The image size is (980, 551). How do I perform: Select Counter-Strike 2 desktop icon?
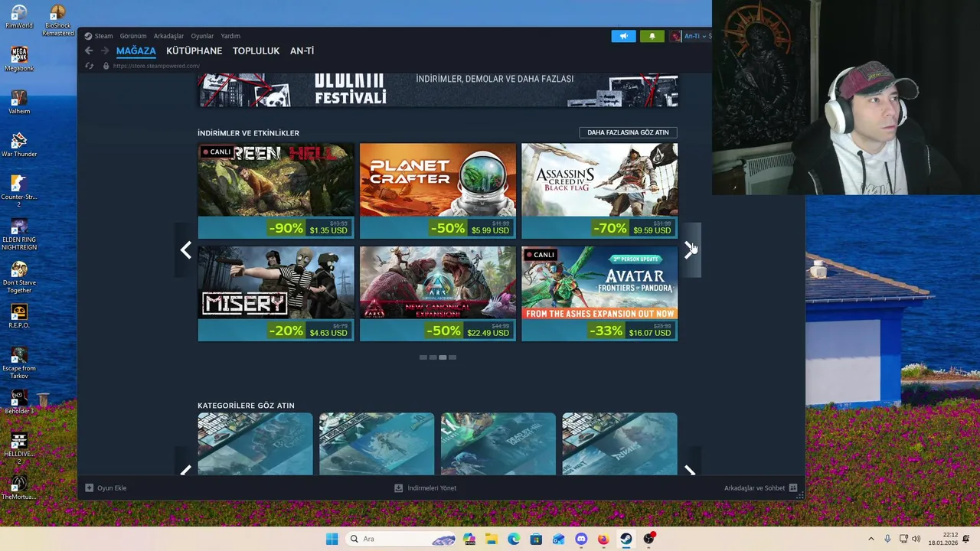click(x=19, y=191)
